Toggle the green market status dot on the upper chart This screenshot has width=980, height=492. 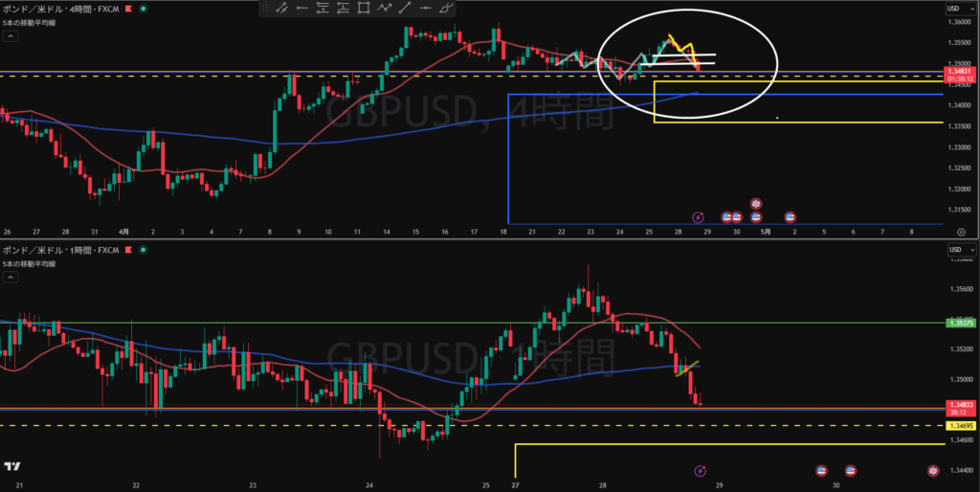coord(144,8)
